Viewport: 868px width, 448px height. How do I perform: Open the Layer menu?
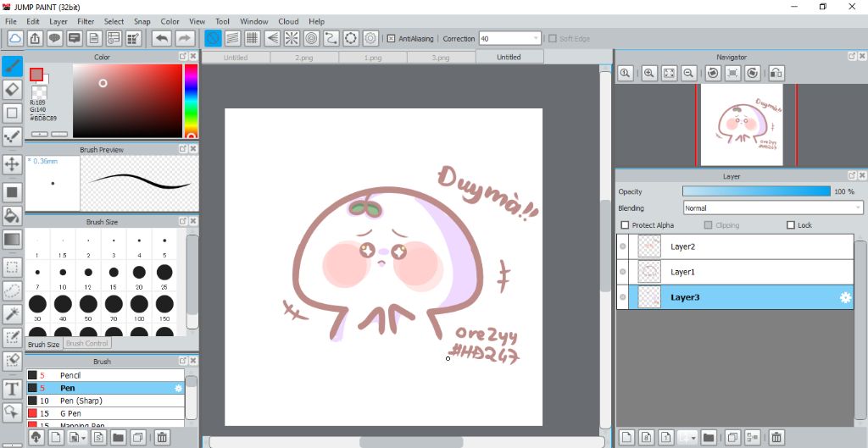pyautogui.click(x=58, y=21)
